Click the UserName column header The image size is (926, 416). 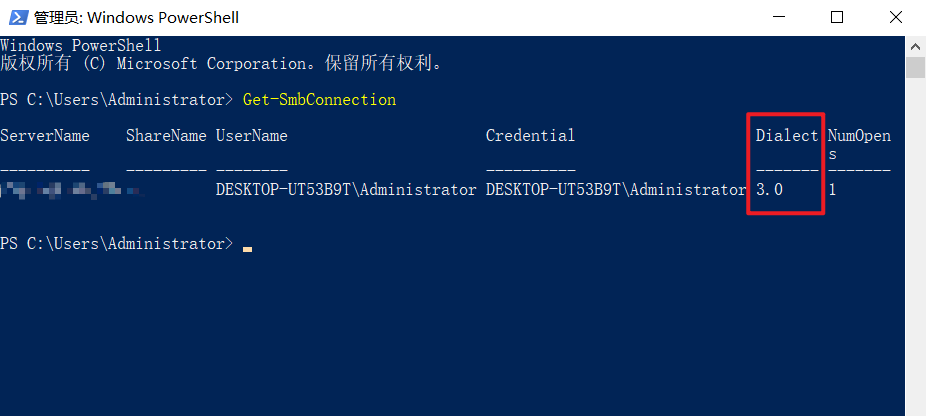(x=252, y=136)
